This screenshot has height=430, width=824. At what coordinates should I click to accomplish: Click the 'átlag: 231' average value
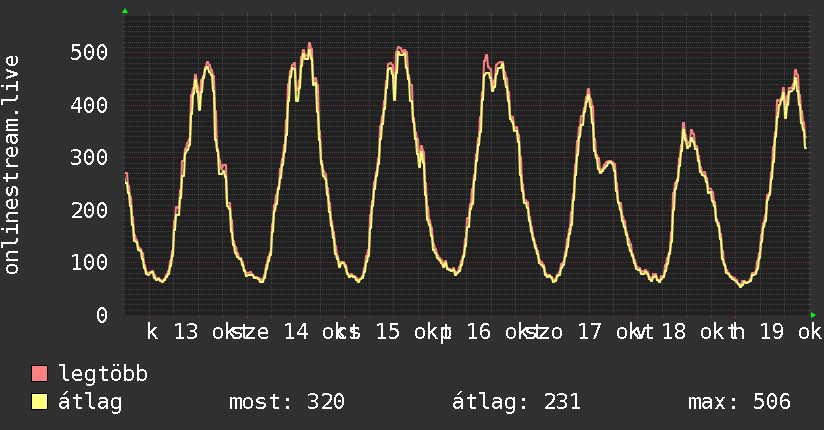coord(517,402)
